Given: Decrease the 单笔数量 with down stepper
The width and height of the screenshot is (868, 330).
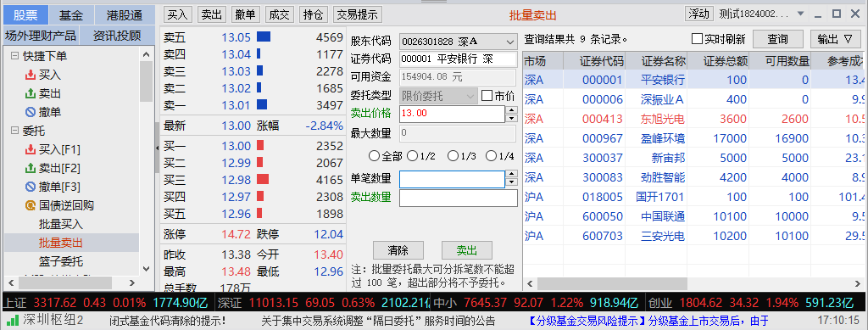Looking at the screenshot, I should [x=511, y=183].
